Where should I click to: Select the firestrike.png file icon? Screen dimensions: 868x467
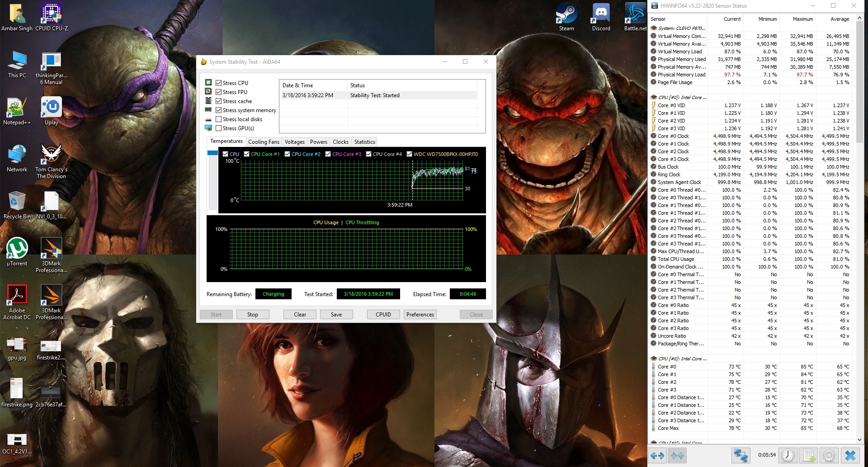pos(17,393)
